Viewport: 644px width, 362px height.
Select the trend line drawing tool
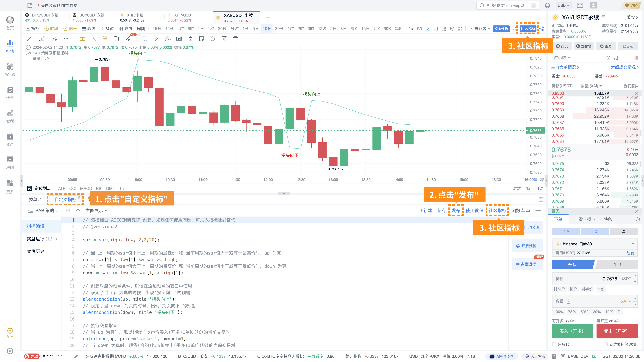coord(29,39)
